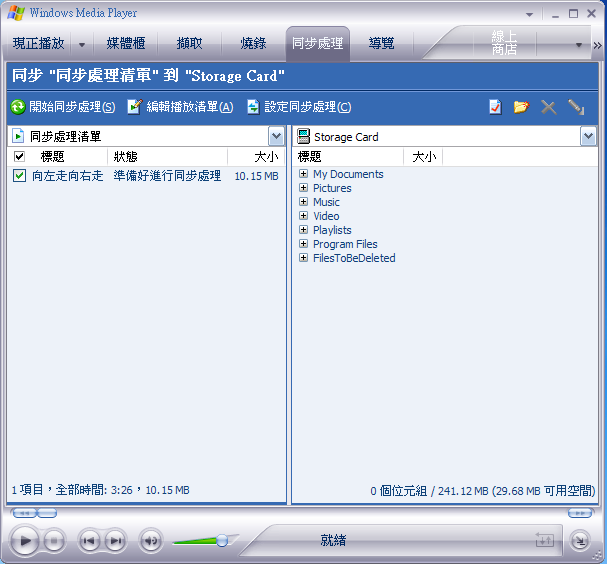
Task: Click the fast forward button on seek bar
Action: [580, 513]
